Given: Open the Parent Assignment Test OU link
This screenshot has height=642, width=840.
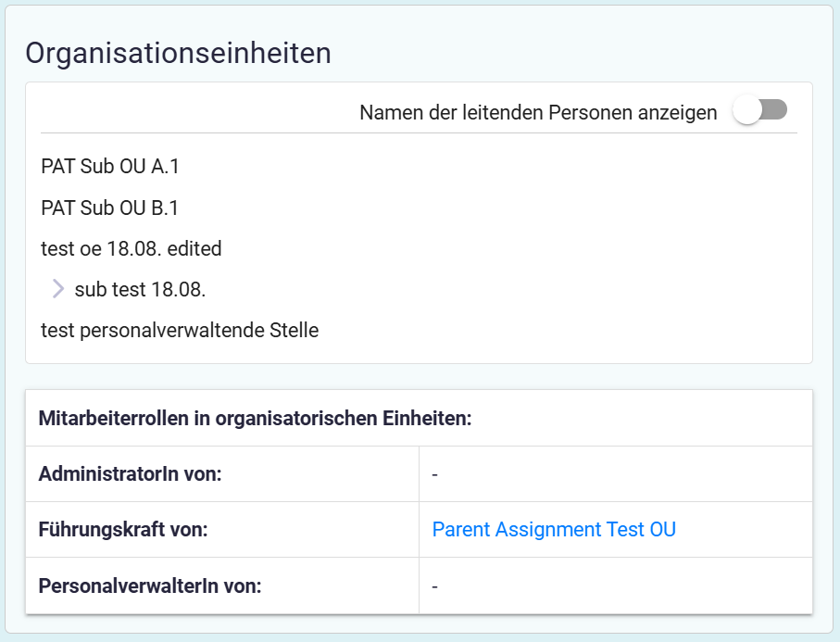Looking at the screenshot, I should [x=554, y=530].
